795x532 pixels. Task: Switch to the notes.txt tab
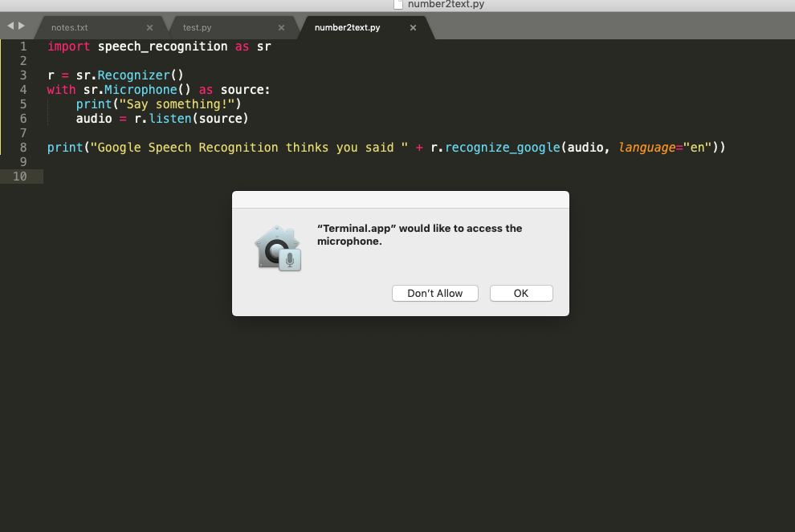70,27
